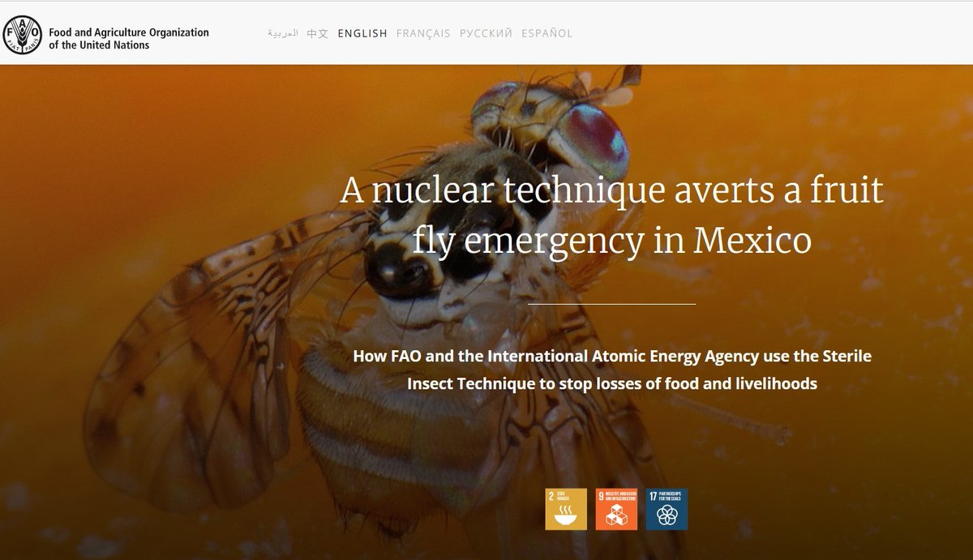Viewport: 973px width, 560px height.
Task: Select РУССКИЙ language option
Action: 486,33
